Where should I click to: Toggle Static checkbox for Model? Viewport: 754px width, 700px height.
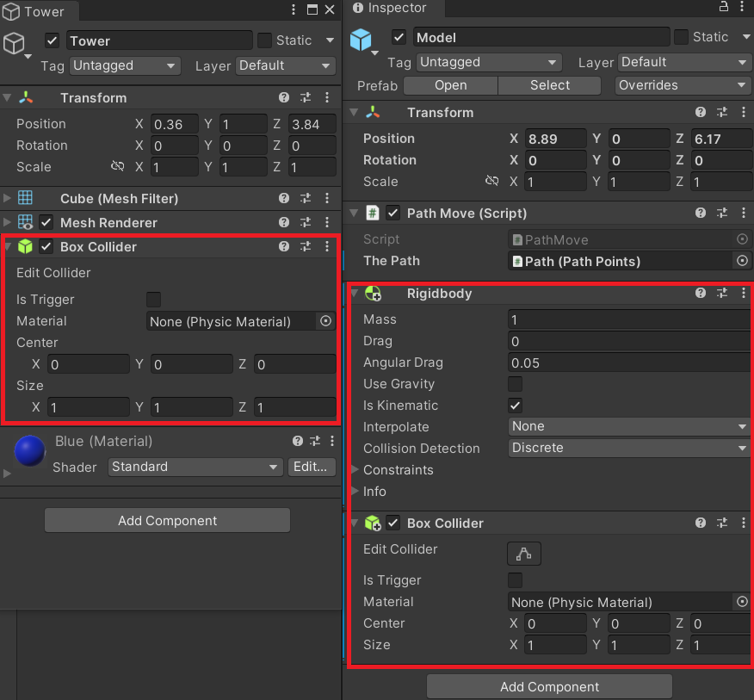(x=681, y=37)
